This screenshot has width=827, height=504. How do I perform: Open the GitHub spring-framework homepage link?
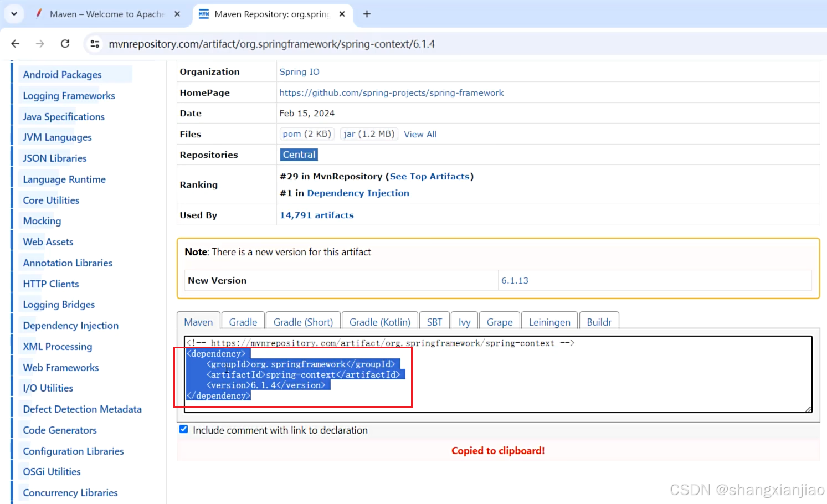click(x=392, y=92)
